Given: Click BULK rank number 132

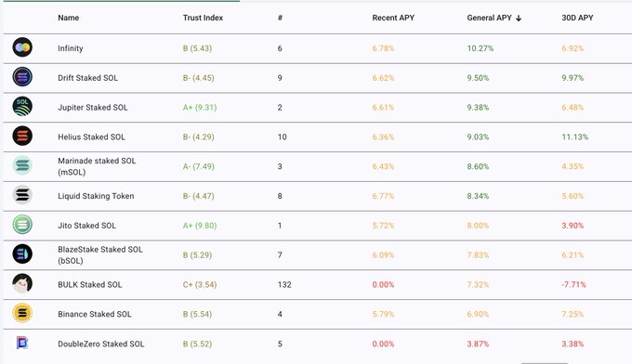Looking at the screenshot, I should tap(284, 285).
